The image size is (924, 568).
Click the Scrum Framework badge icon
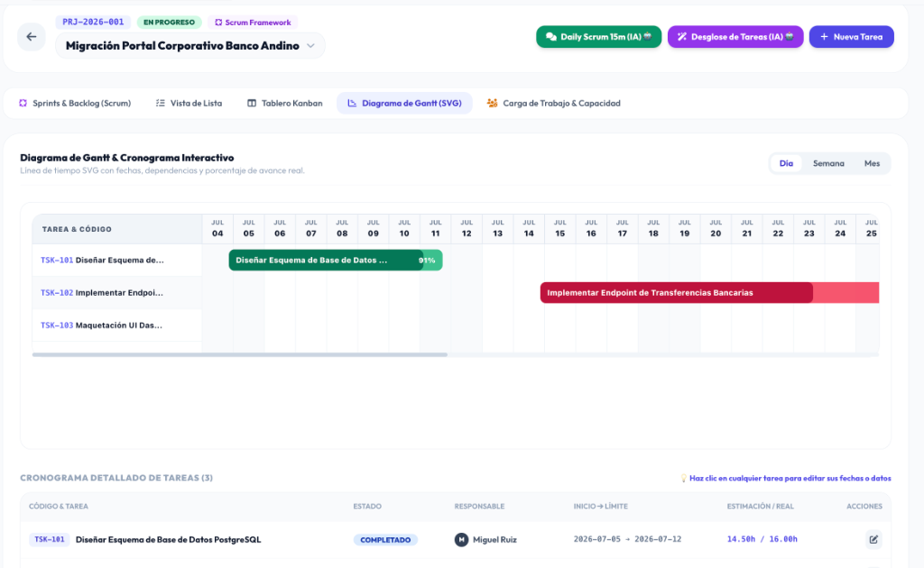[218, 23]
